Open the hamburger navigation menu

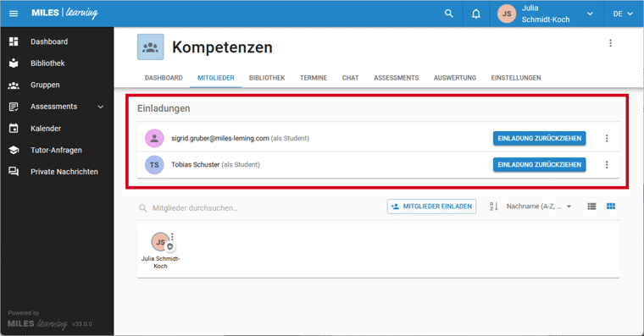tap(14, 14)
